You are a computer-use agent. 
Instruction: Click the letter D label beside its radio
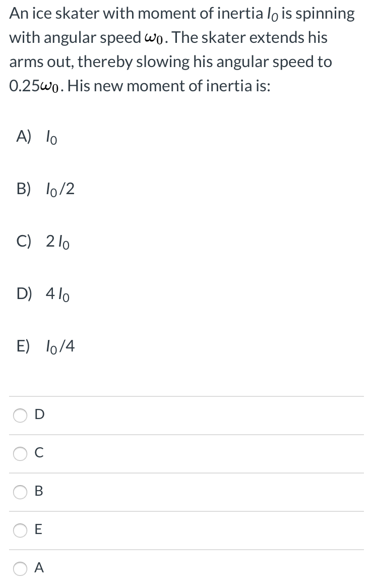point(39,416)
